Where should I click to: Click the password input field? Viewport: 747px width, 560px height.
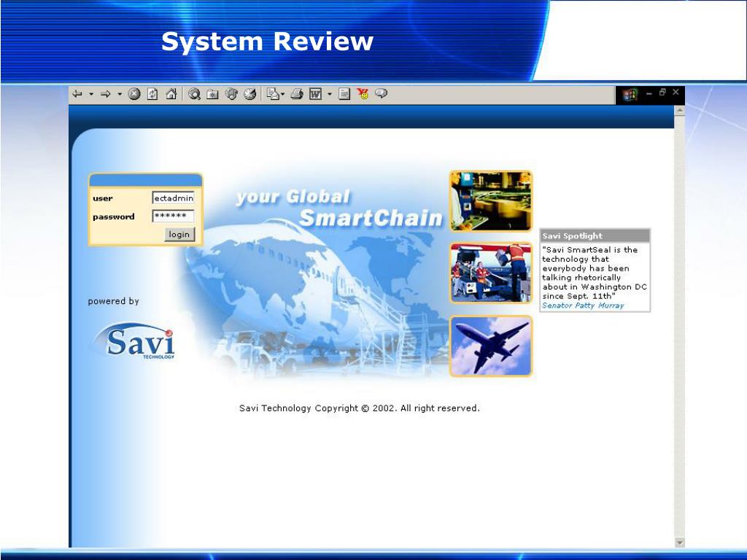click(173, 216)
